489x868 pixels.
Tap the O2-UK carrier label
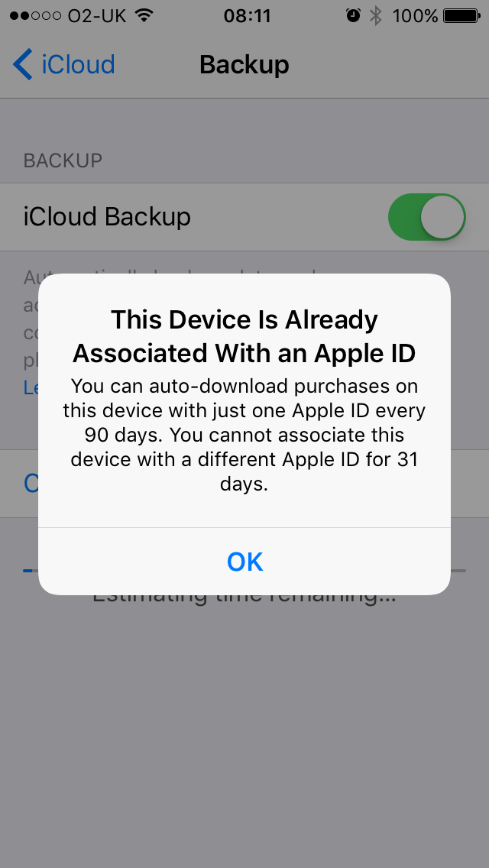tap(99, 15)
